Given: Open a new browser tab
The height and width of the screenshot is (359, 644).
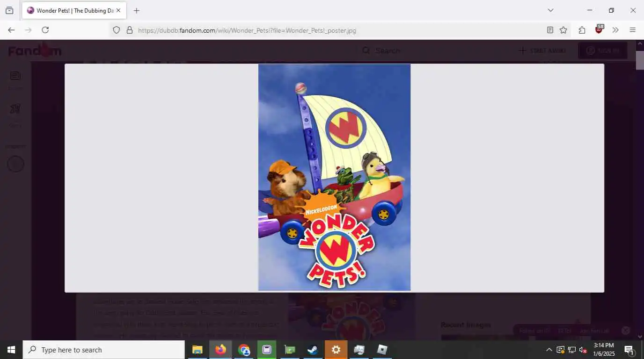Looking at the screenshot, I should 136,10.
